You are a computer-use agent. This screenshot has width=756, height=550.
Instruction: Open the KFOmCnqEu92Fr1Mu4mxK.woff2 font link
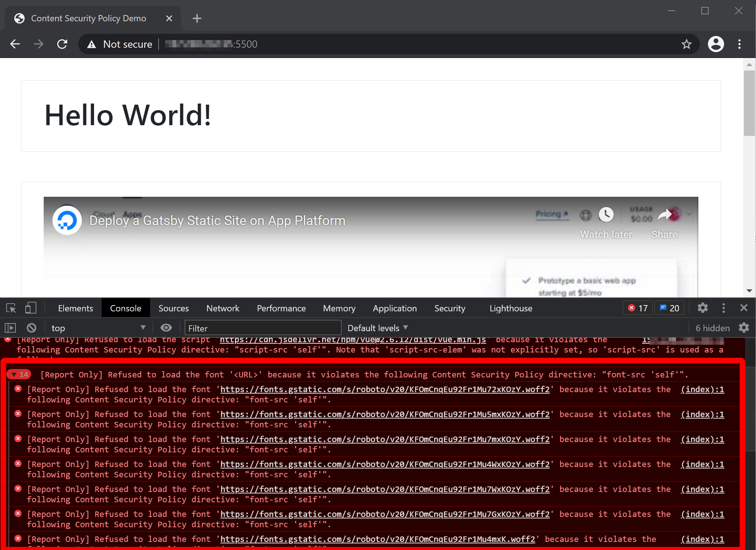pyautogui.click(x=378, y=539)
